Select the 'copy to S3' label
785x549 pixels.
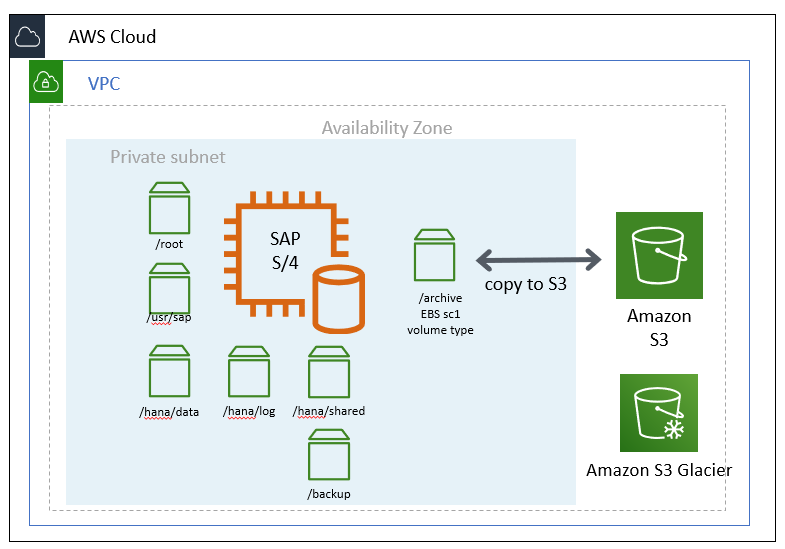[526, 284]
